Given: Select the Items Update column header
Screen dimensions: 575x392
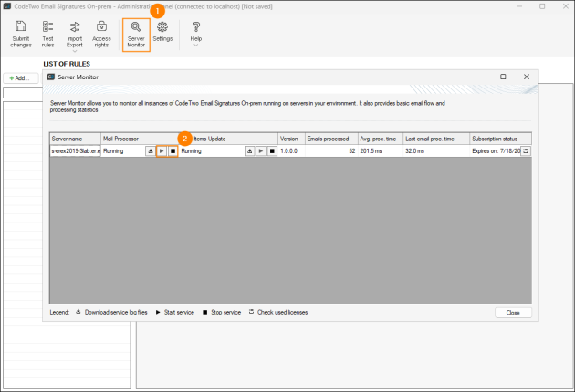Looking at the screenshot, I should (228, 139).
